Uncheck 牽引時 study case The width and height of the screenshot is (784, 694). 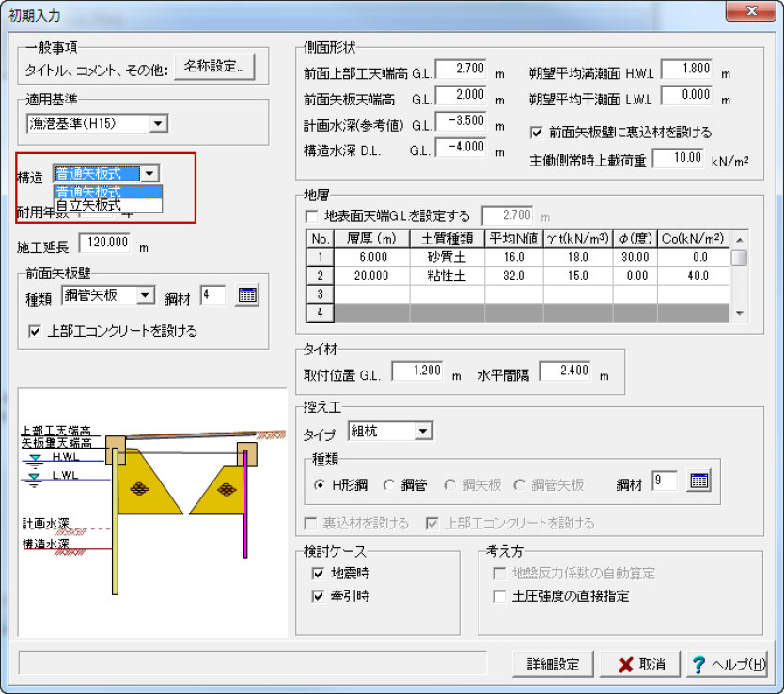point(318,596)
